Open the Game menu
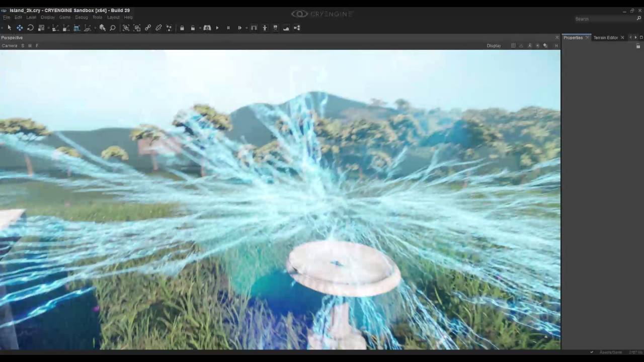The width and height of the screenshot is (644, 362). pyautogui.click(x=65, y=18)
